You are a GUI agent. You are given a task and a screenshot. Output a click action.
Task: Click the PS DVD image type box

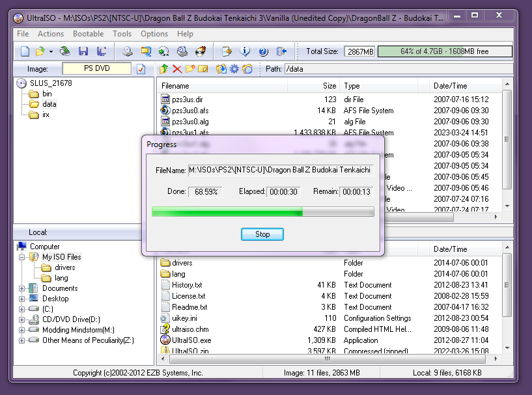tap(96, 68)
